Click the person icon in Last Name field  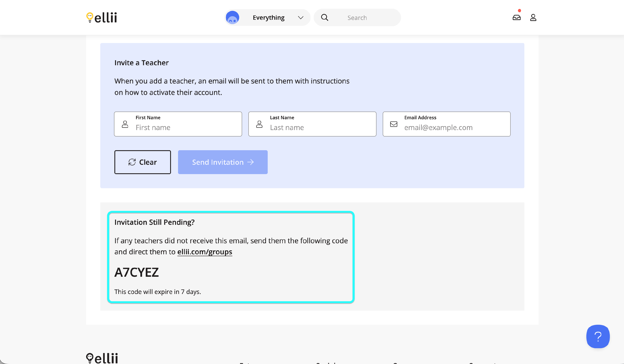click(259, 124)
